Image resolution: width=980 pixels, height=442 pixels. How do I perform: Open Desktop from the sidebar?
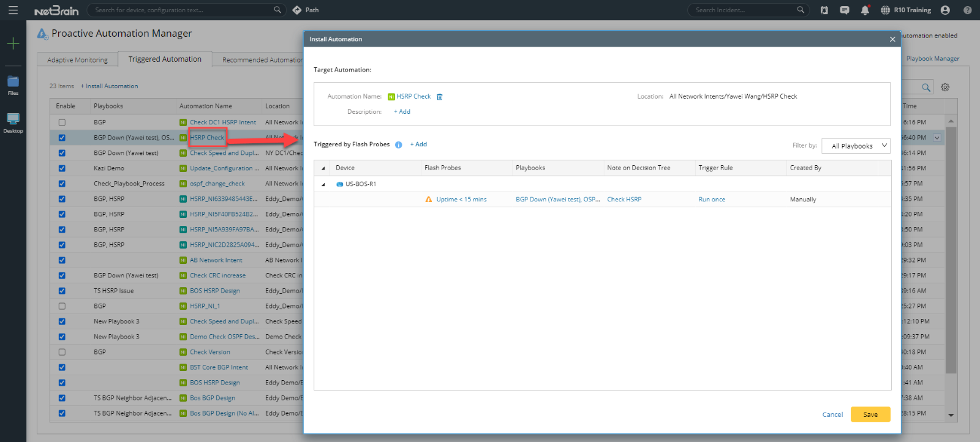tap(13, 123)
